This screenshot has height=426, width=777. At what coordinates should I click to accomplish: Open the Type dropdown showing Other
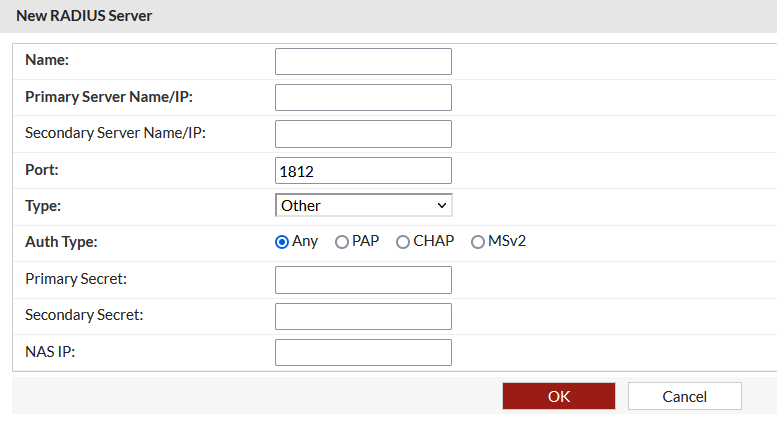tap(363, 206)
